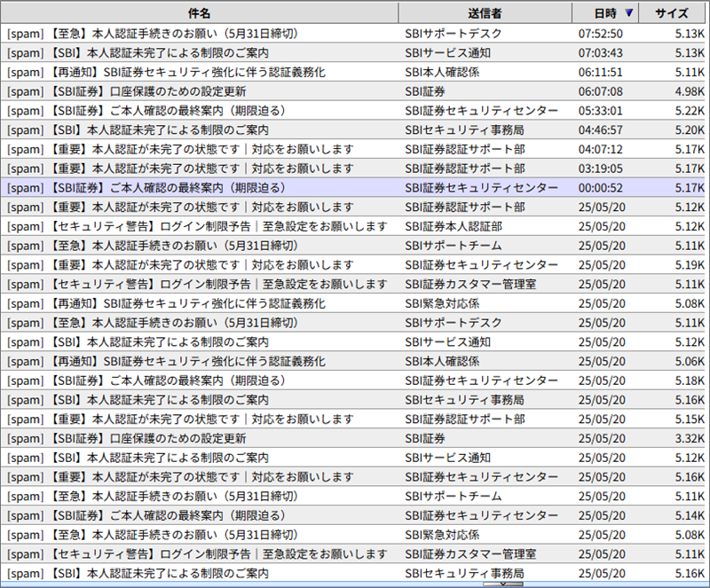Screen dimensions: 710x588
Task: Open the ご本人確認の最終案内 subject received at 05:33:01
Action: (x=146, y=111)
